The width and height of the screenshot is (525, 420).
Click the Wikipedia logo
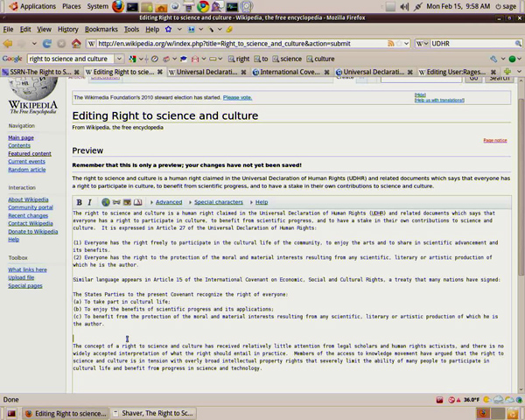(x=31, y=98)
